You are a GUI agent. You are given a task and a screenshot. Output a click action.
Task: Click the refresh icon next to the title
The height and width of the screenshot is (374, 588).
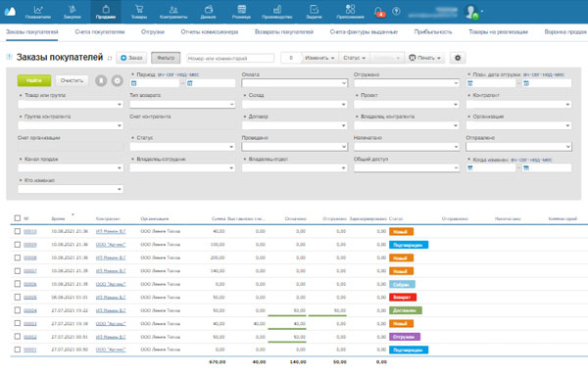[110, 58]
